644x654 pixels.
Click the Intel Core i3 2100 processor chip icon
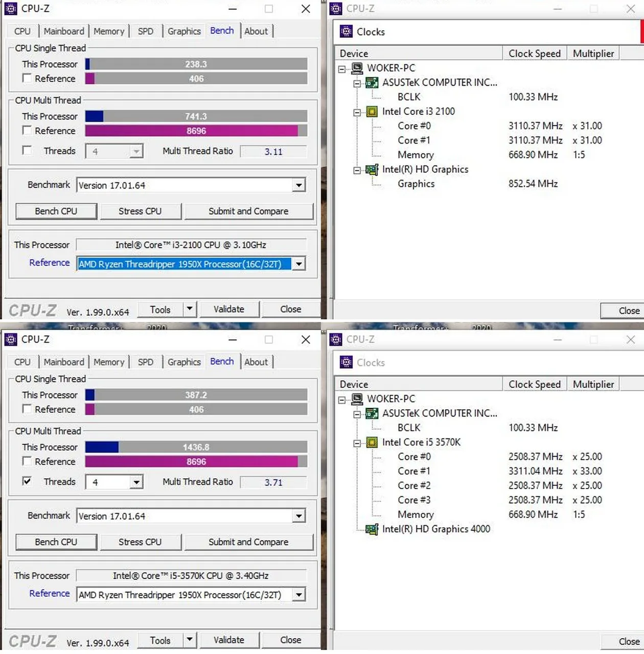pyautogui.click(x=373, y=111)
